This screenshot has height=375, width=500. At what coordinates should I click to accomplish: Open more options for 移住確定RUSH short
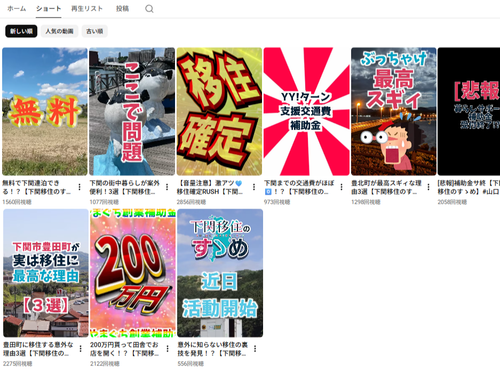coord(254,187)
